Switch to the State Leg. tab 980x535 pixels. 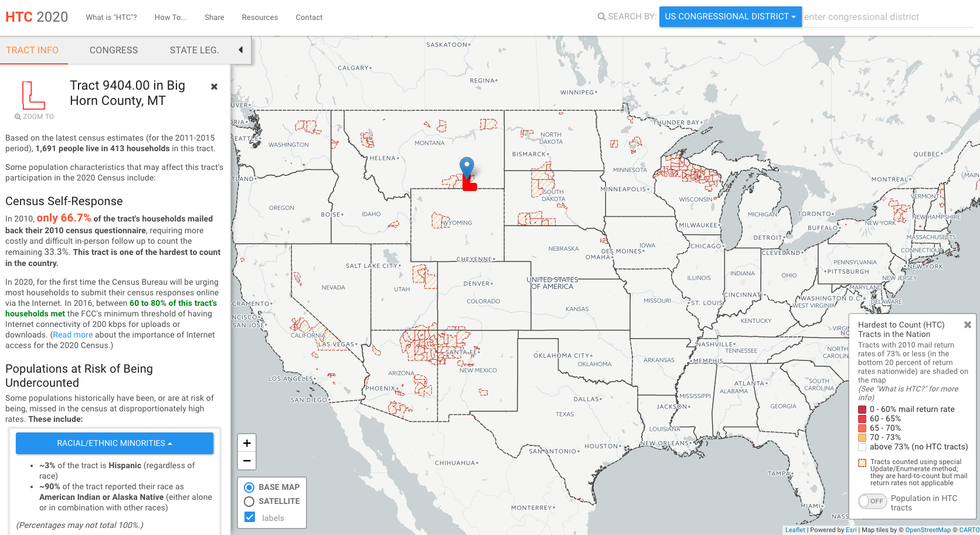(194, 50)
